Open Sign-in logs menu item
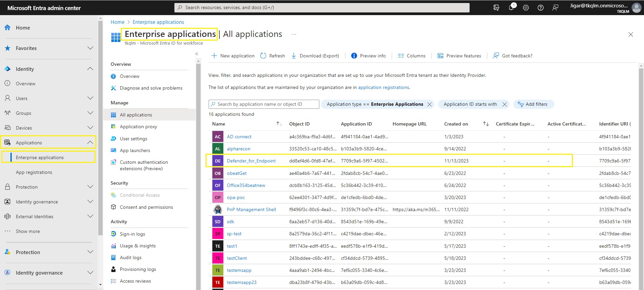Screen dimensions: 644x290 [x=132, y=234]
